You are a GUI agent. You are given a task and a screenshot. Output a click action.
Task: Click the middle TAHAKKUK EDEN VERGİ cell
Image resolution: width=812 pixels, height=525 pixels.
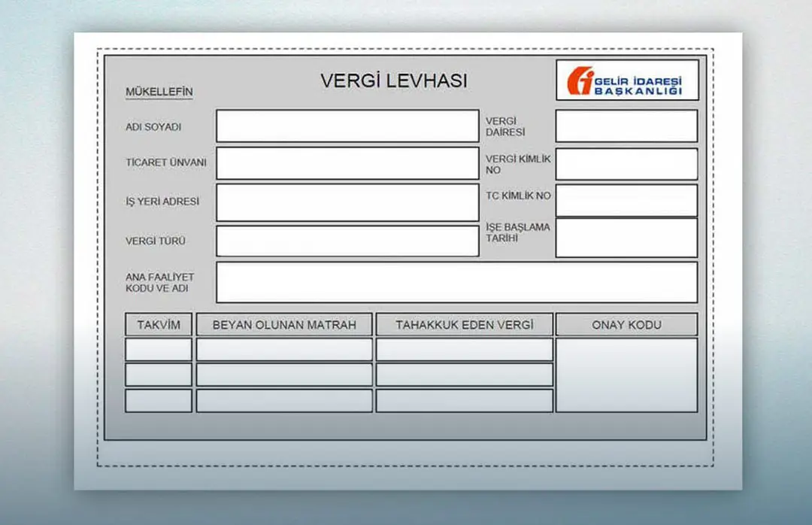(x=464, y=375)
